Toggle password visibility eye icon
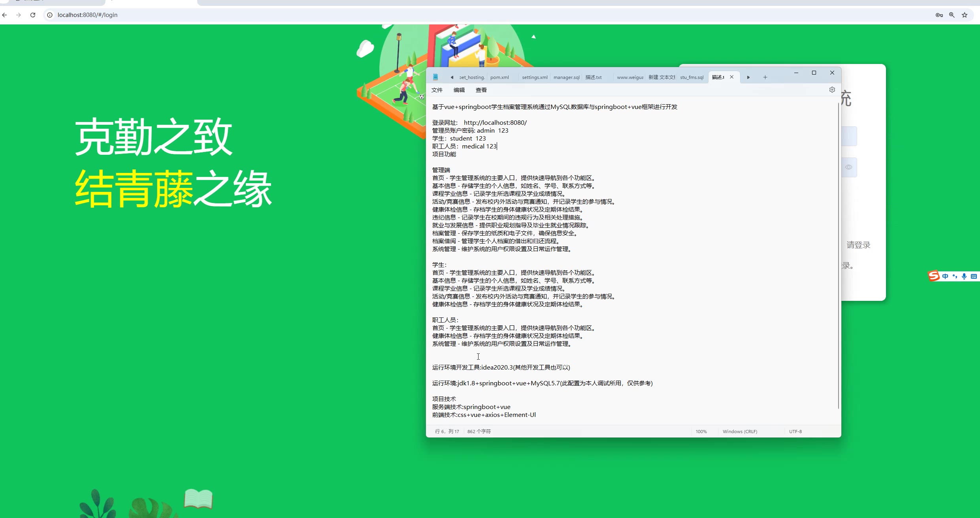This screenshot has height=518, width=980. [848, 167]
